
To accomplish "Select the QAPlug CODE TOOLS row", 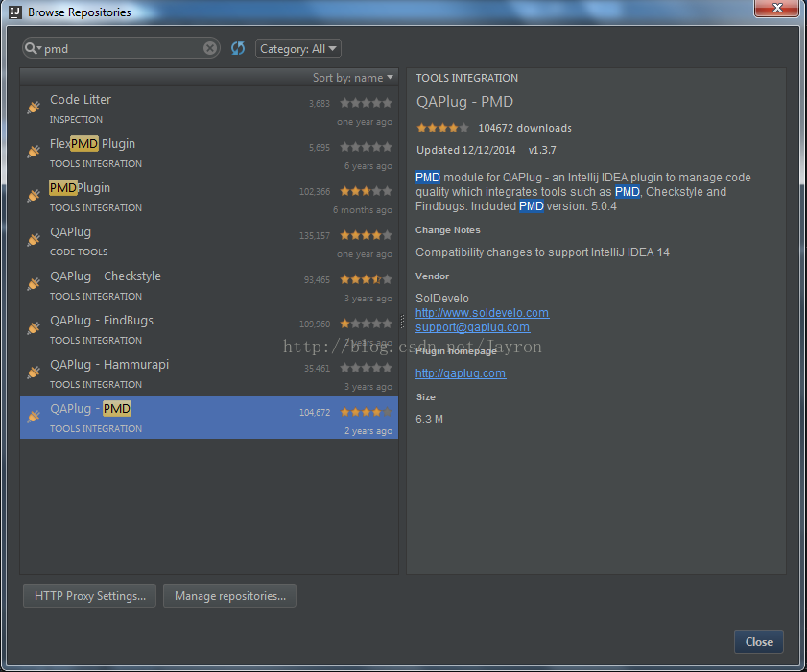I will pos(209,241).
